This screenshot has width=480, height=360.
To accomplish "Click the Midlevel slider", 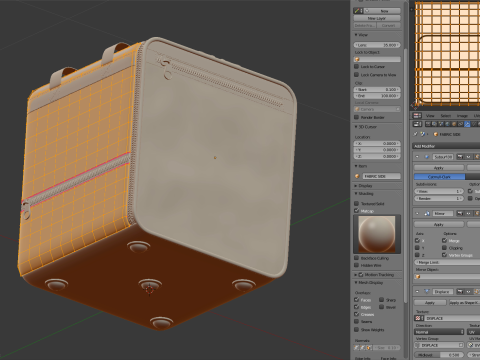I will point(439,355).
